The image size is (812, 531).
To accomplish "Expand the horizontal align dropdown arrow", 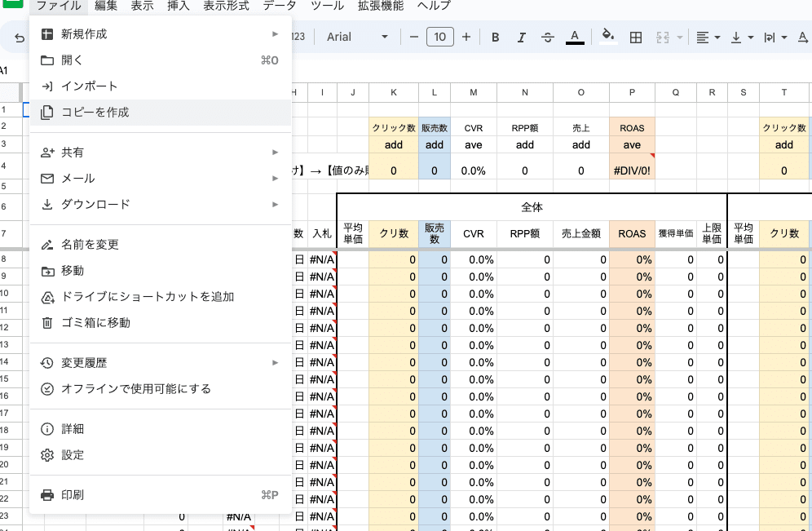I will (717, 38).
